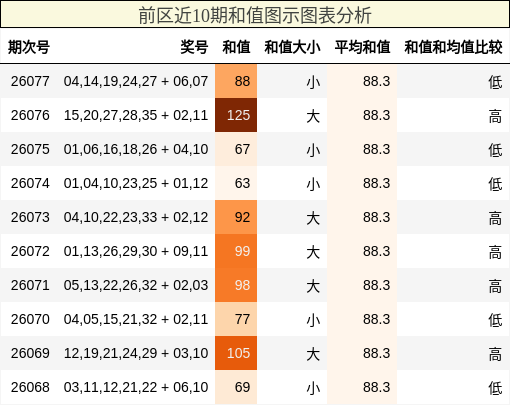Screen dimensions: 510x405
Task: Click 大 in the 26076 row
Action: tap(313, 116)
